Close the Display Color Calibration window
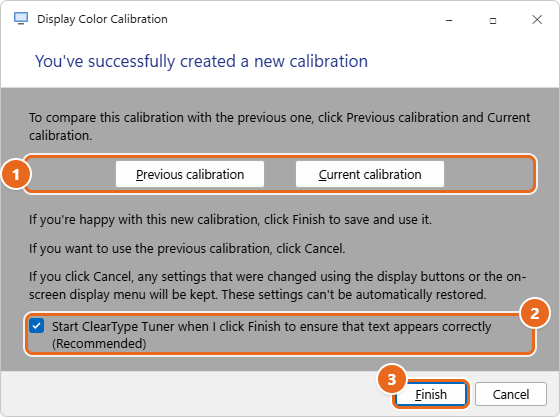The width and height of the screenshot is (560, 418). 537,20
